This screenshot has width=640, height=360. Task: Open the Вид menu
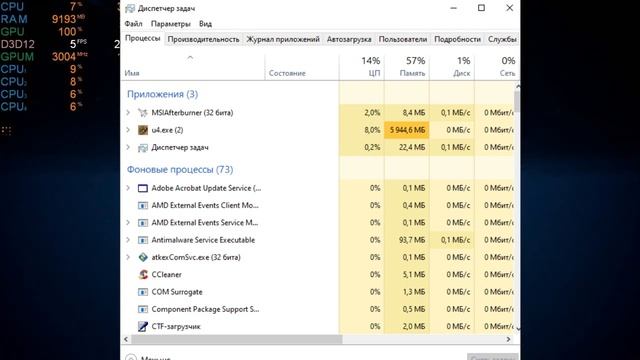tap(205, 24)
